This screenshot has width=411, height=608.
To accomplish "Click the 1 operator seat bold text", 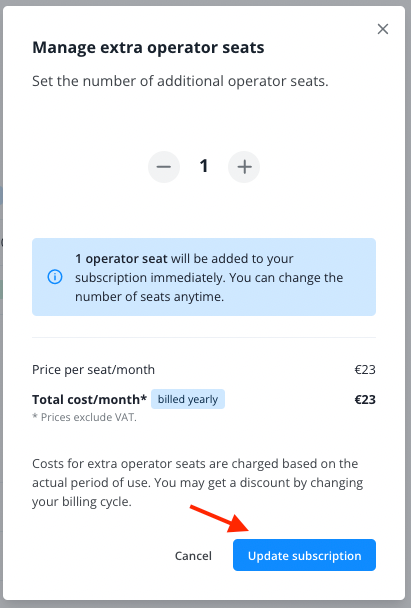I will [121, 259].
